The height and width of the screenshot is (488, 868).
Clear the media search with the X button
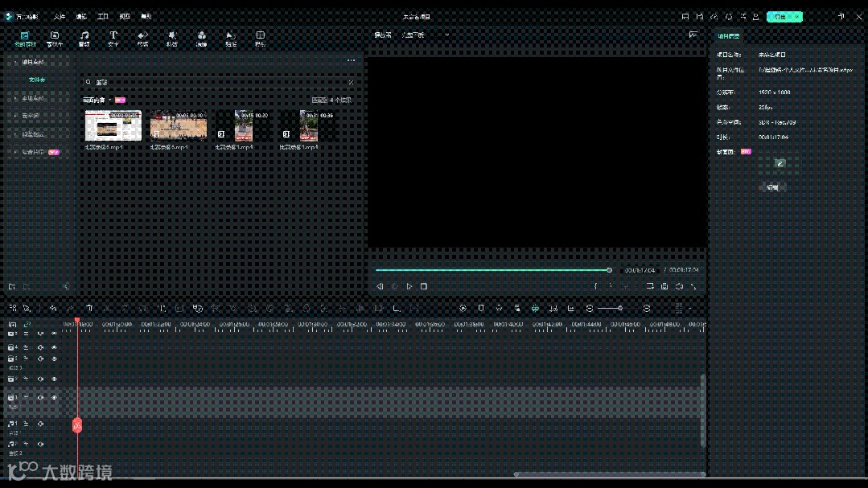click(351, 82)
